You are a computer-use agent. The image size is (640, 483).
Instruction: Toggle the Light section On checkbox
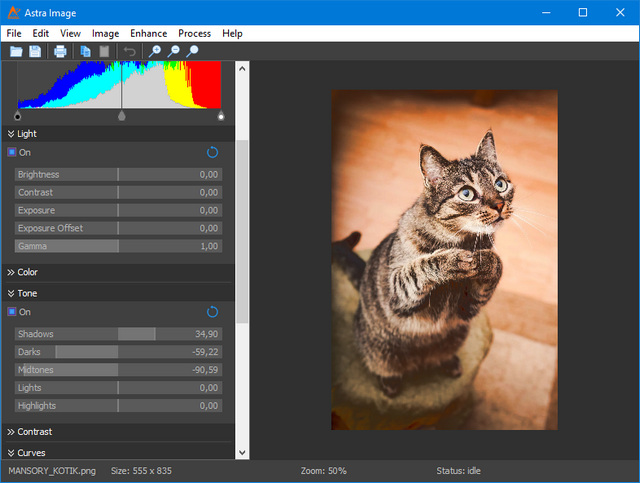click(x=12, y=152)
